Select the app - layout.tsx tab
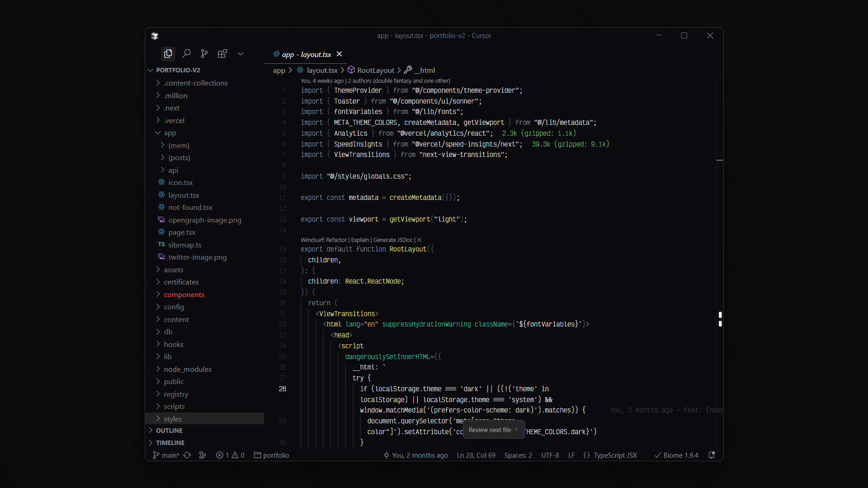The width and height of the screenshot is (868, 488). (307, 54)
